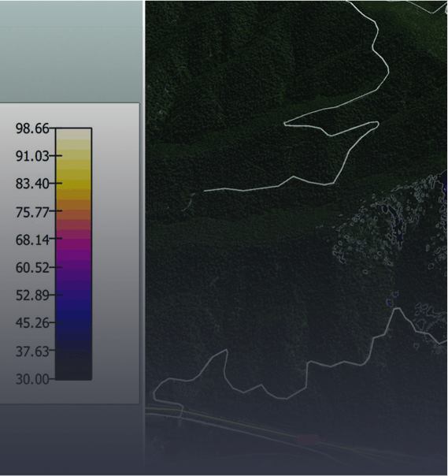This screenshot has width=448, height=476.
Task: Click the red rectangle marker on the road
Action: pyautogui.click(x=309, y=439)
